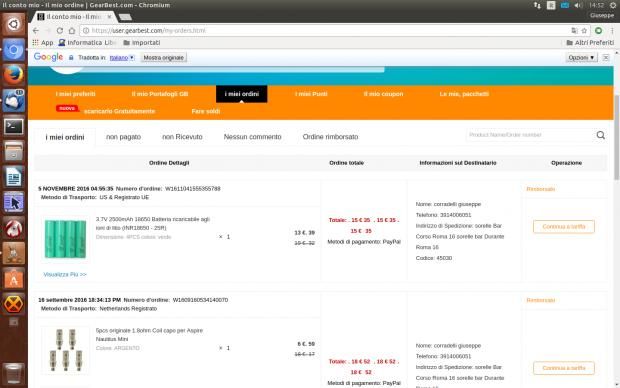Viewport: 620px width, 388px height.
Task: Click Chromium icon in the dock
Action: click(x=13, y=50)
